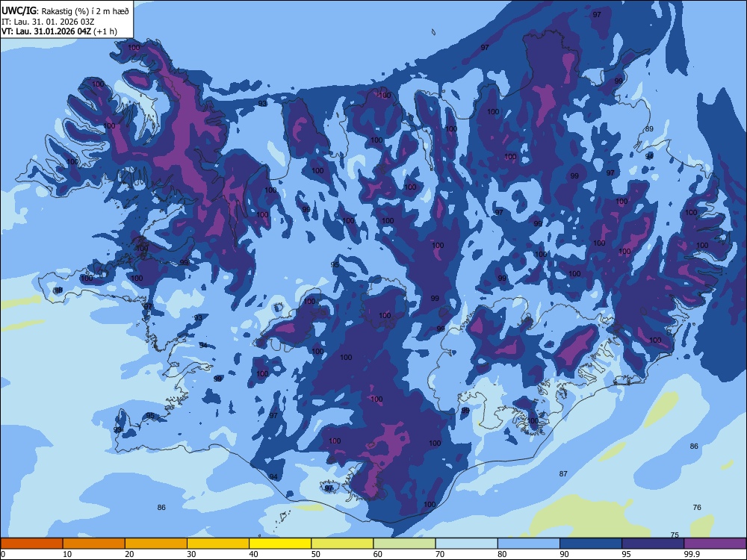Click the "76" humidity value over the sea
Image resolution: width=747 pixels, height=560 pixels.
coord(697,507)
